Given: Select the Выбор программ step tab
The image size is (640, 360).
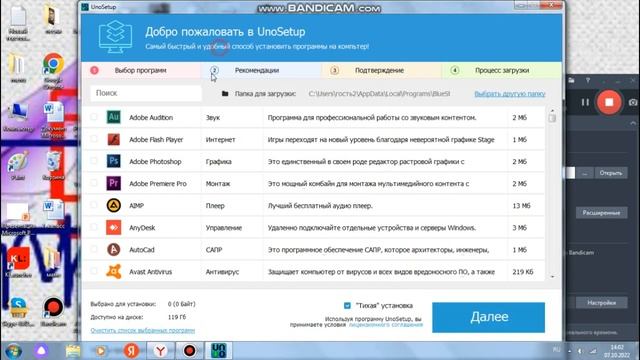Looking at the screenshot, I should tap(141, 70).
